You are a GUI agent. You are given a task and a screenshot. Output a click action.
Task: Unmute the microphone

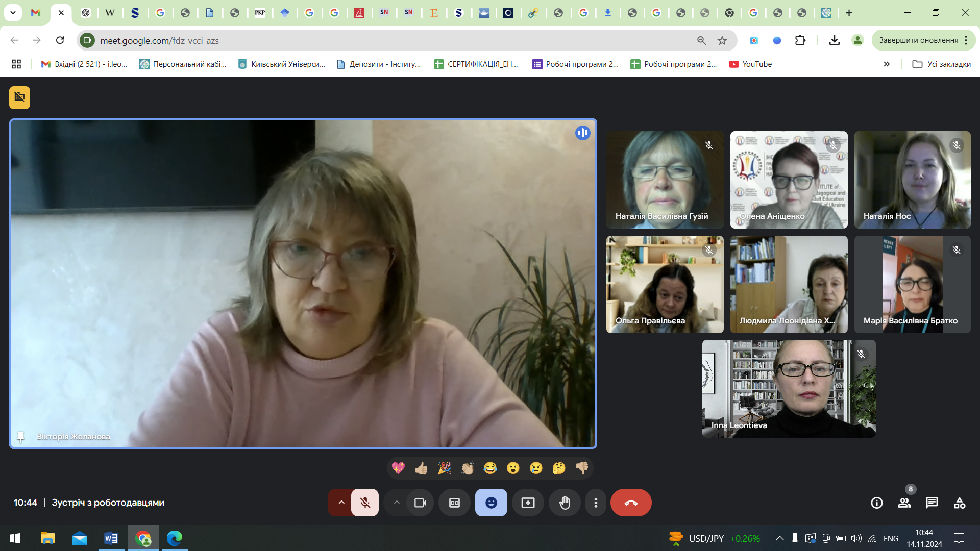[x=365, y=503]
